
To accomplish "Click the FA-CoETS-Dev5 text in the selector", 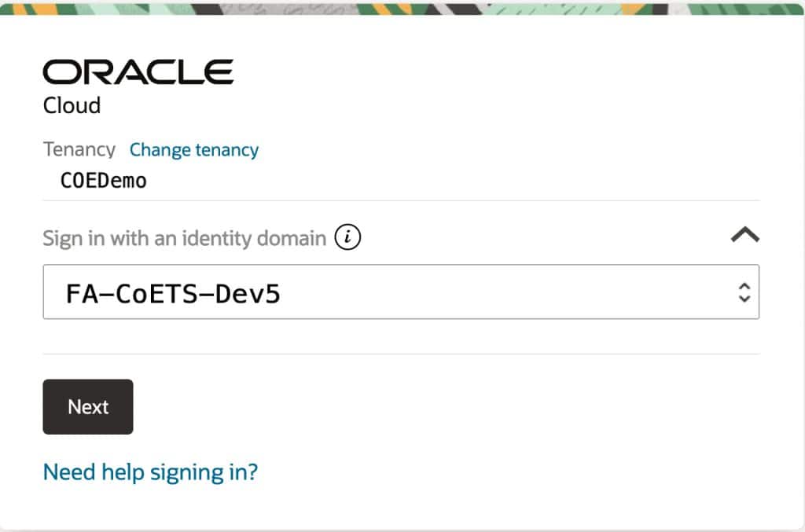I will pos(173,293).
